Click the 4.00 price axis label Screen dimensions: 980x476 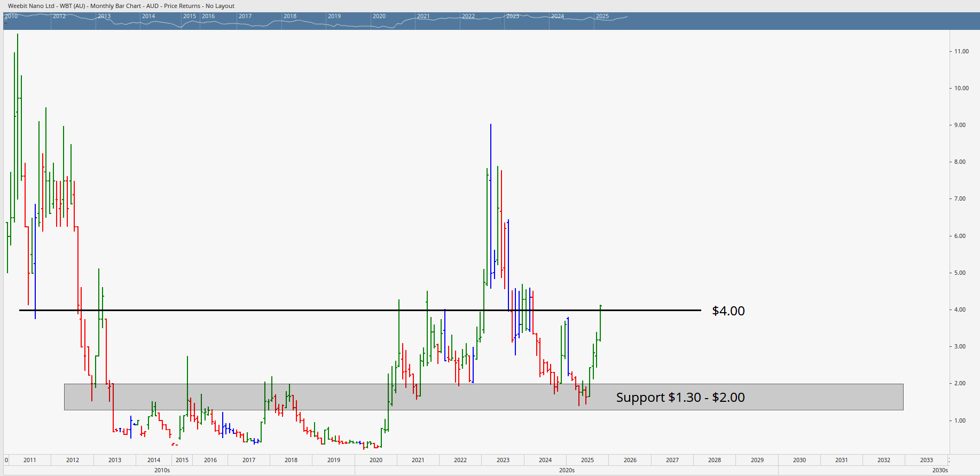point(960,310)
